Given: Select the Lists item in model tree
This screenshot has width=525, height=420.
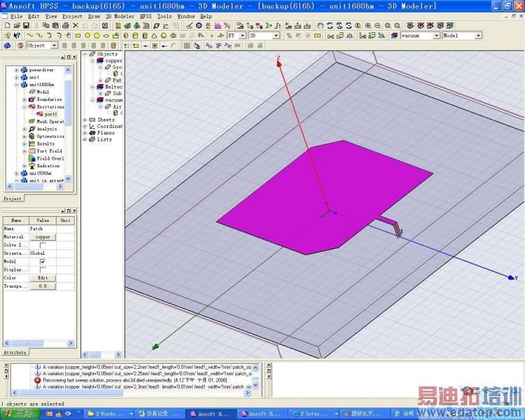Looking at the screenshot, I should (104, 139).
